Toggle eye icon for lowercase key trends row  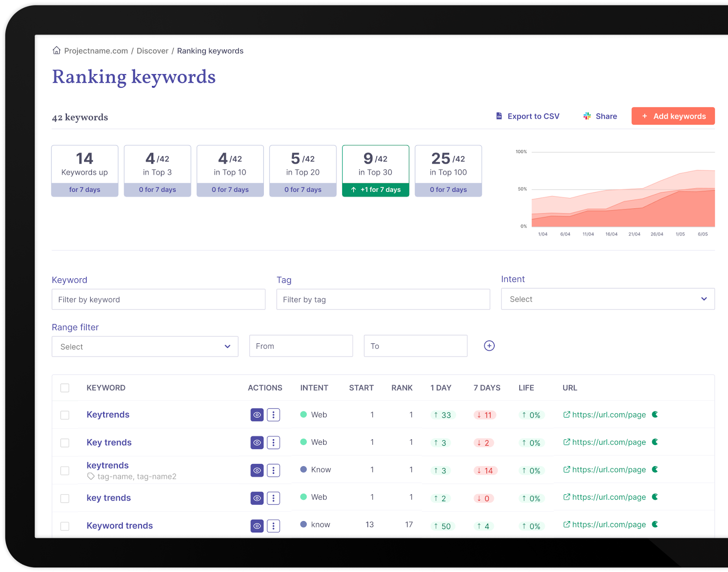tap(257, 498)
